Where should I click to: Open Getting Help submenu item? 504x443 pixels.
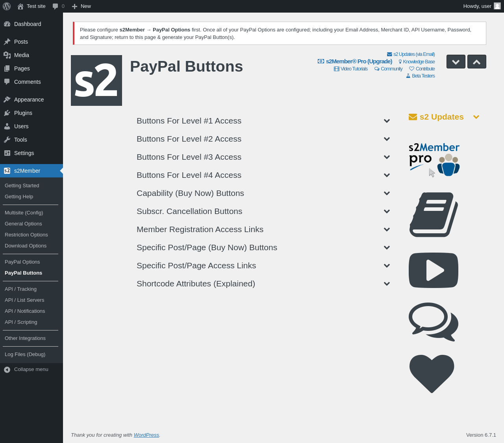[x=31, y=197]
